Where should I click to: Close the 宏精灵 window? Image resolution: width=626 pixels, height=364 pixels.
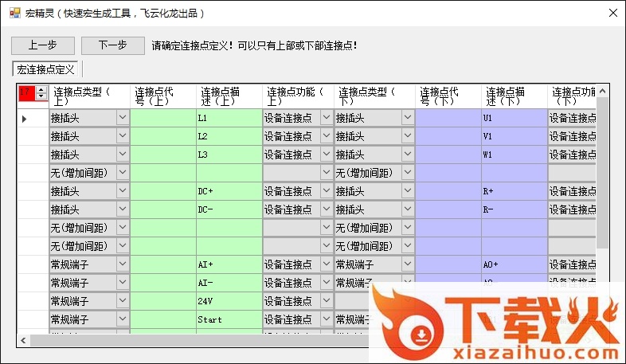coord(613,13)
